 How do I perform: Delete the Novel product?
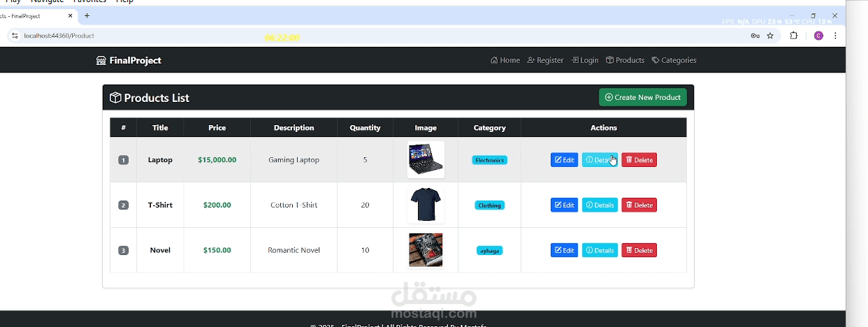click(639, 250)
